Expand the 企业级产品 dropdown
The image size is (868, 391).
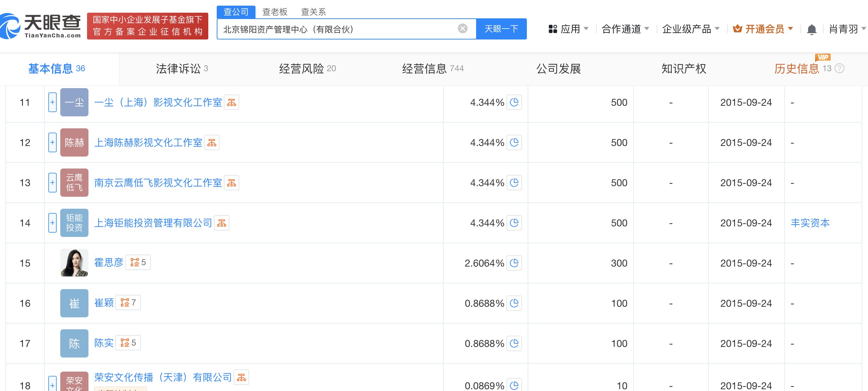point(691,29)
